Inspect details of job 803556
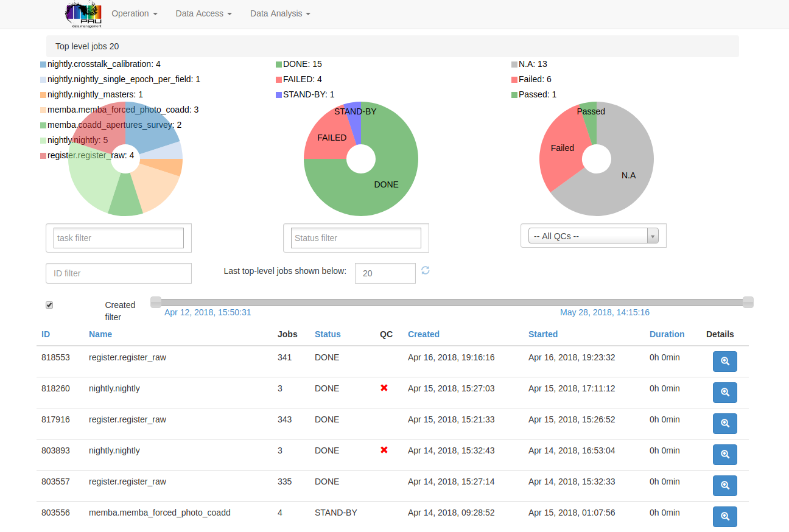This screenshot has width=789, height=532. 724,516
